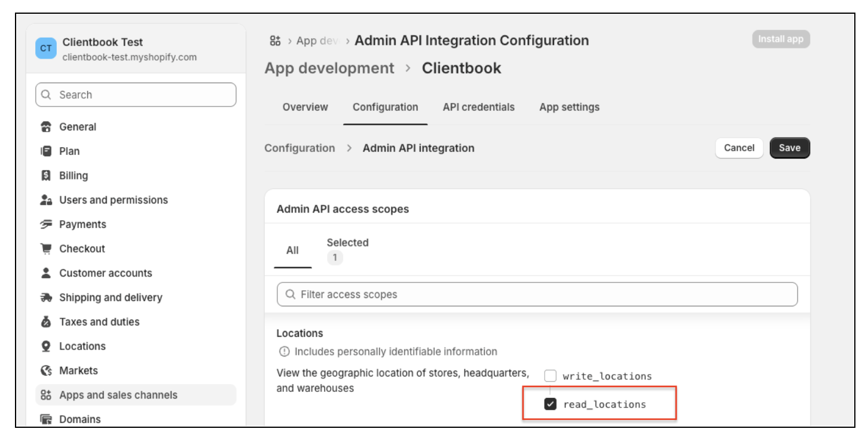The image size is (868, 444).
Task: Click the Shipping and delivery truck icon
Action: coord(46,298)
